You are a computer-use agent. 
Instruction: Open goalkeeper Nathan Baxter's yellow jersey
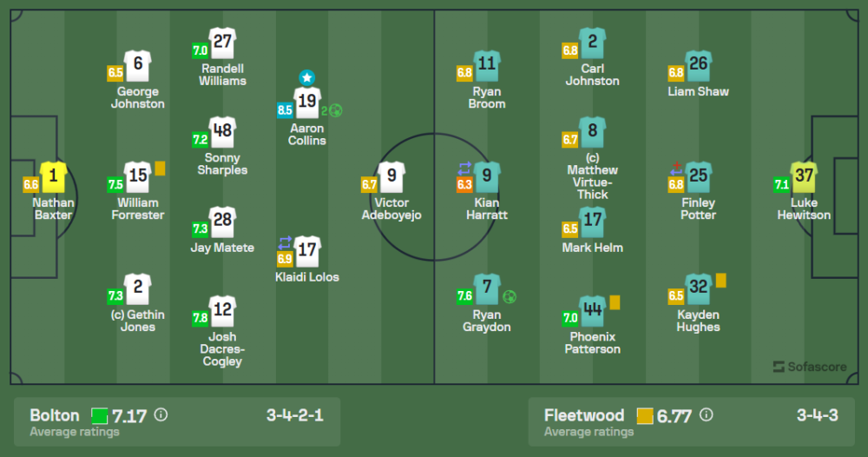coord(54,177)
